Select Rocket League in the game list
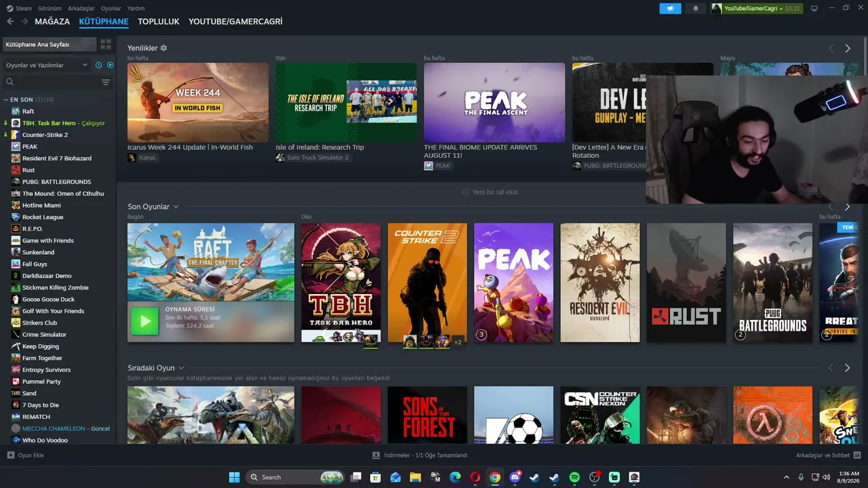This screenshot has height=488, width=868. 43,217
